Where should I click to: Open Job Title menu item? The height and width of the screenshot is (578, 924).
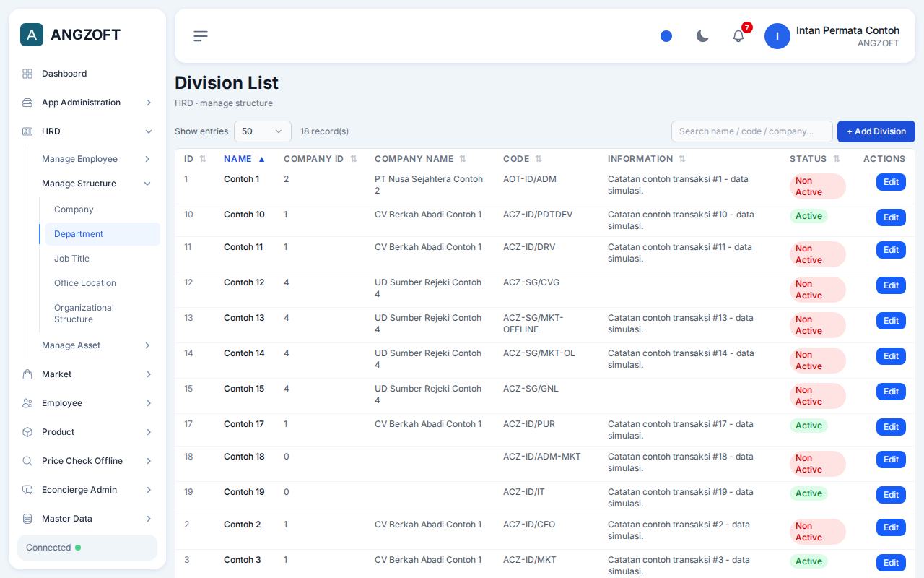(x=103, y=259)
